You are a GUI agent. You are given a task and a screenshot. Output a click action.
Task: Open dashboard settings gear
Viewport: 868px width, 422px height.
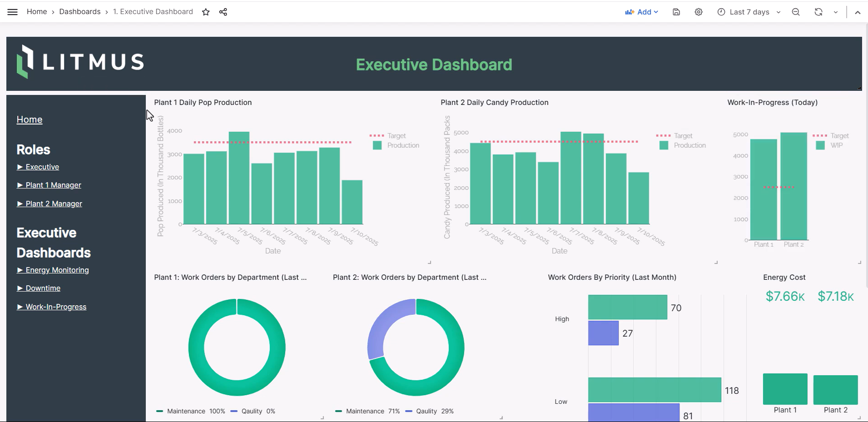click(699, 12)
